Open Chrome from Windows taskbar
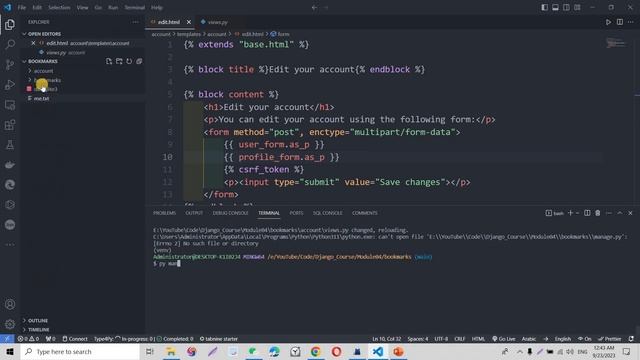The height and width of the screenshot is (360, 640). (x=316, y=351)
